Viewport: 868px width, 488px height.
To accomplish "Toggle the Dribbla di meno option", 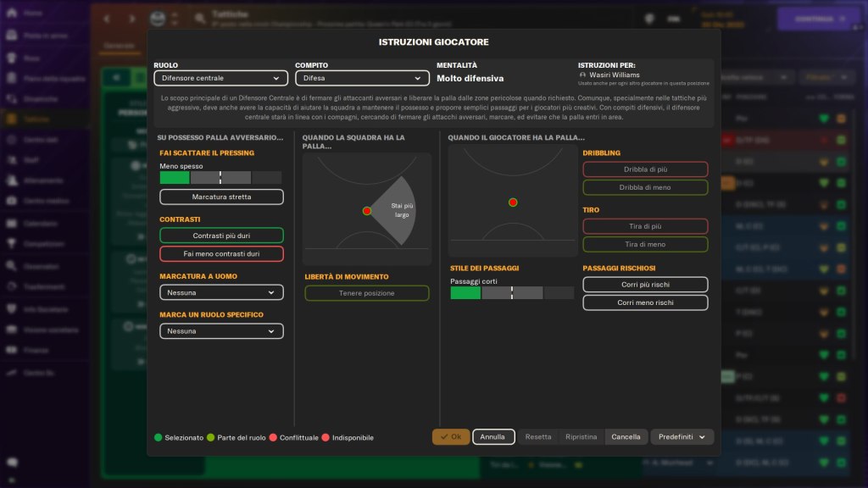I will click(645, 187).
